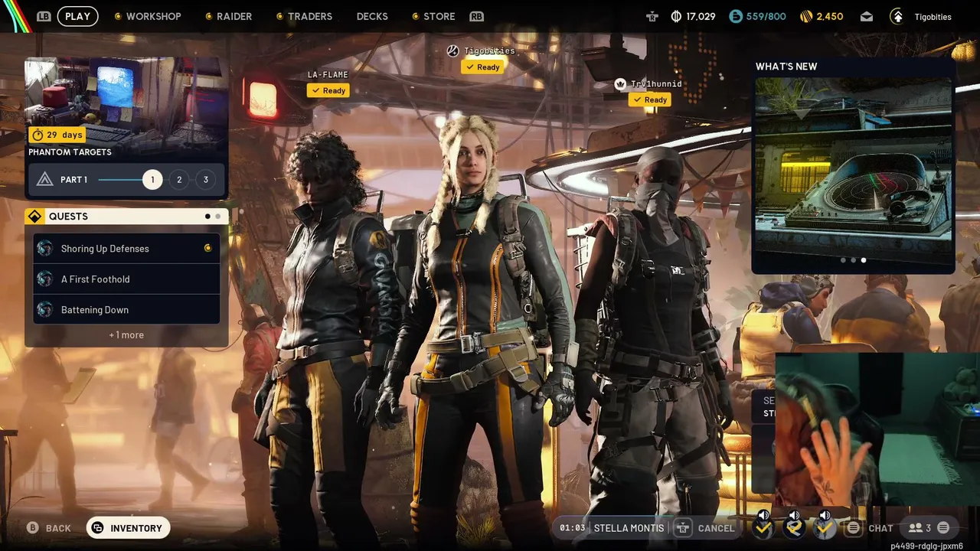
Task: Click the A First Foothold quest icon
Action: (45, 279)
